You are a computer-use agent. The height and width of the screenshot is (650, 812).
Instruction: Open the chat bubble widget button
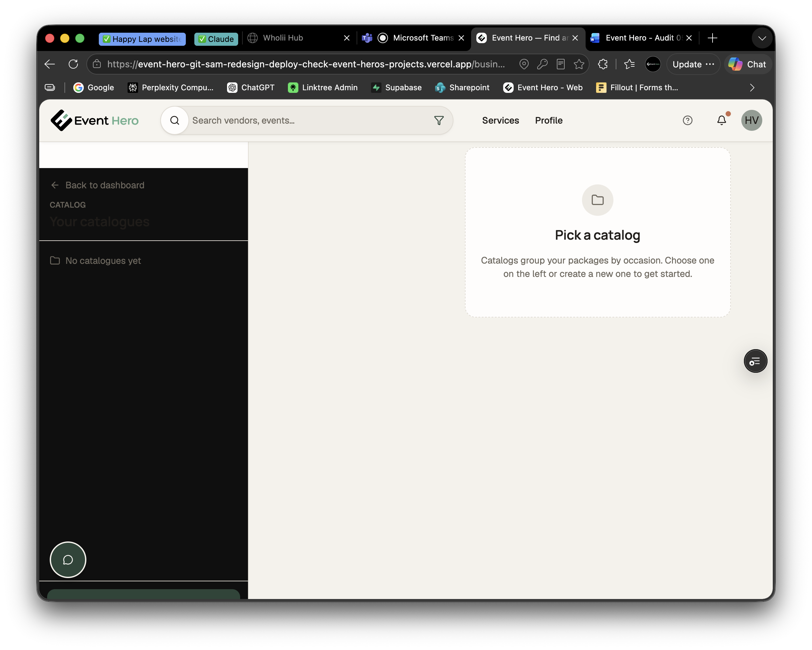[x=68, y=560]
